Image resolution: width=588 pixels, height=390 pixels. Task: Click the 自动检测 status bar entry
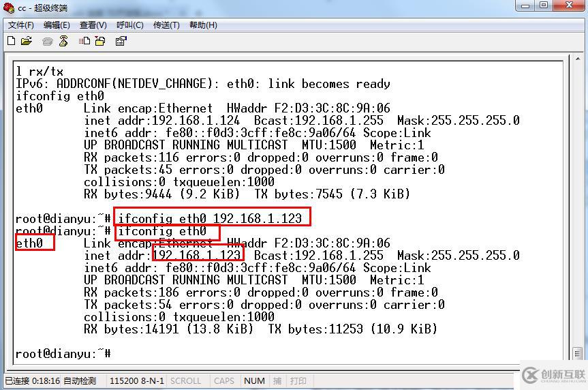[80, 381]
